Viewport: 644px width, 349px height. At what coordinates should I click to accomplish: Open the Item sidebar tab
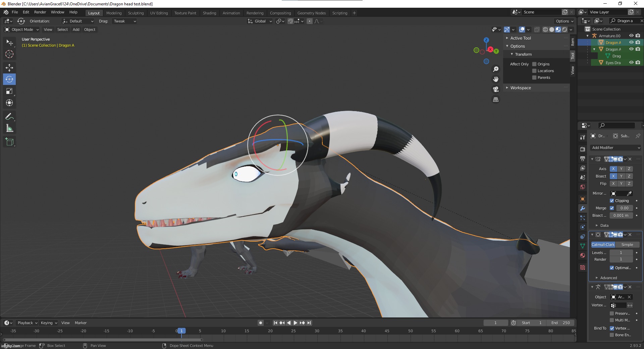[573, 42]
